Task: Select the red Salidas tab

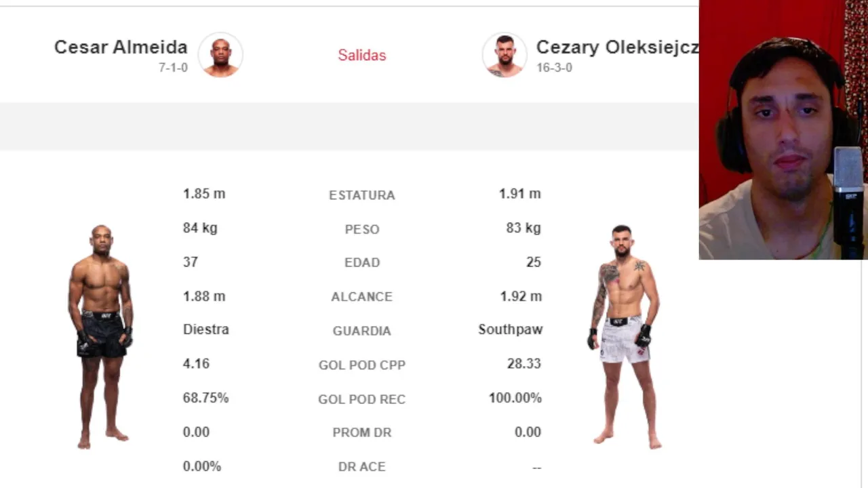Action: pos(362,55)
